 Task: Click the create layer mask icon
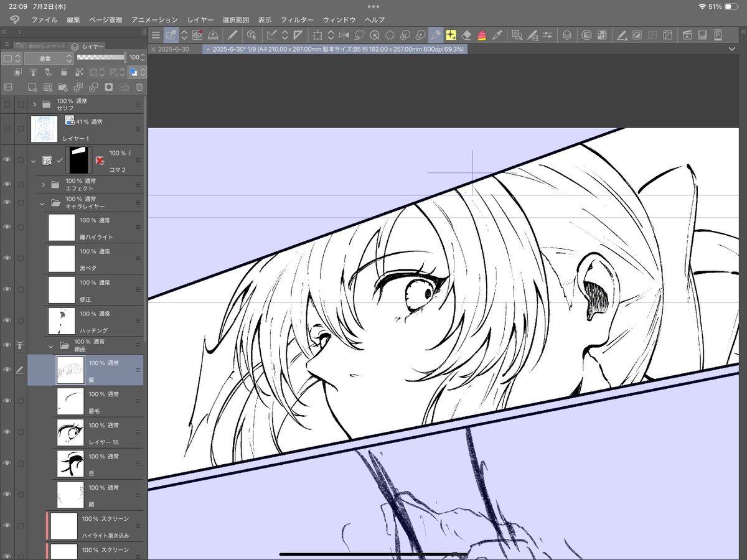coord(109,87)
